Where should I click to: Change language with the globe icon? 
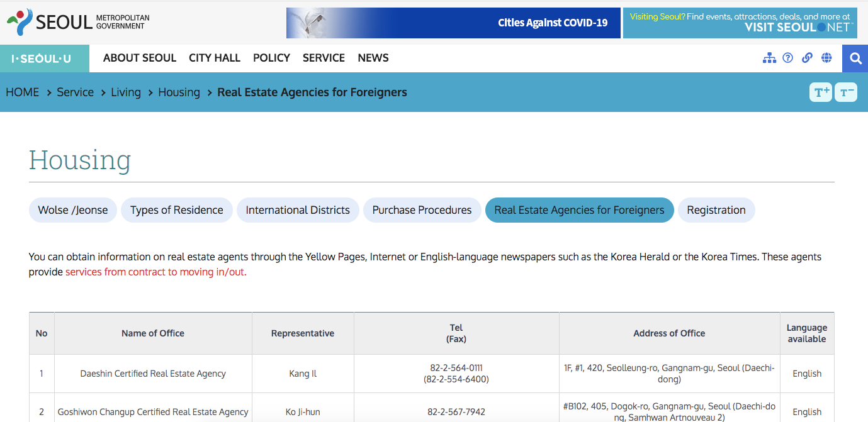(x=826, y=58)
